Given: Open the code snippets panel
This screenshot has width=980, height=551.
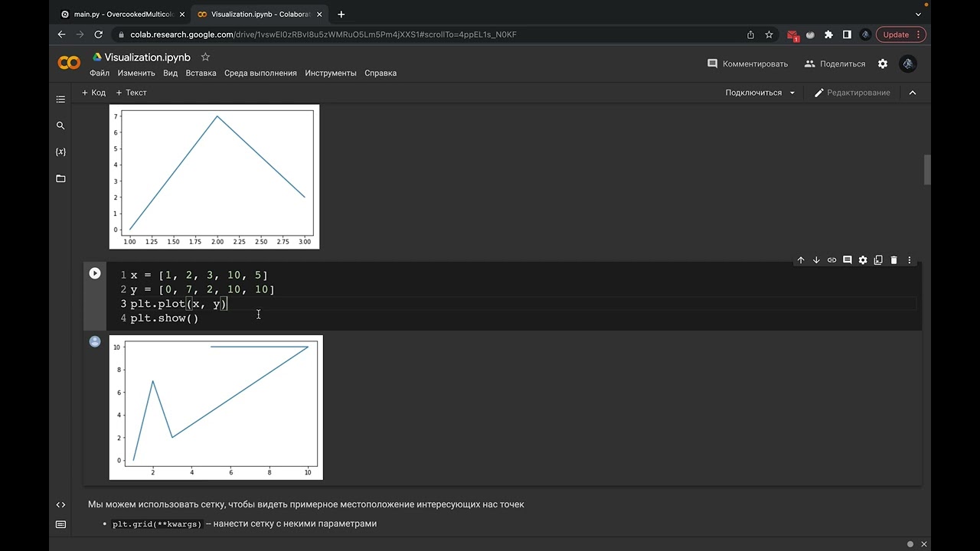Looking at the screenshot, I should coord(61,504).
